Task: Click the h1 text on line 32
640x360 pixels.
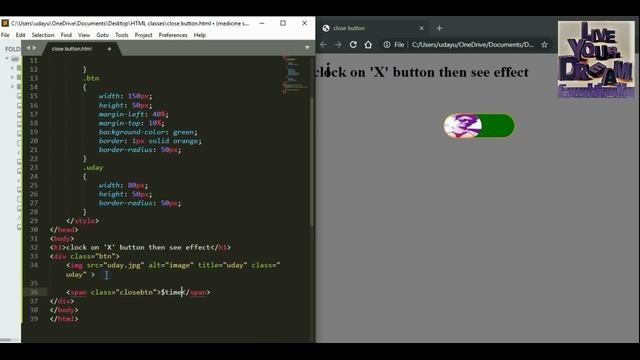Action: pyautogui.click(x=138, y=247)
